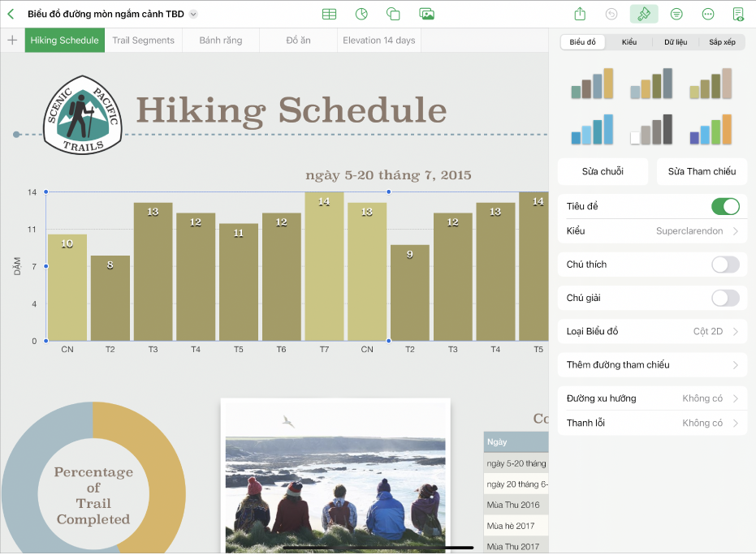Open the filter and organize icon

point(676,14)
